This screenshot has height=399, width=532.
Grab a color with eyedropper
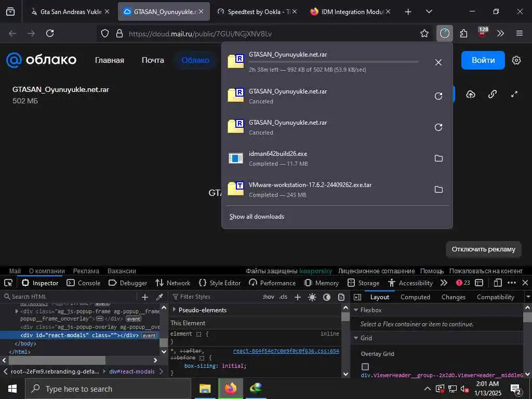click(159, 297)
